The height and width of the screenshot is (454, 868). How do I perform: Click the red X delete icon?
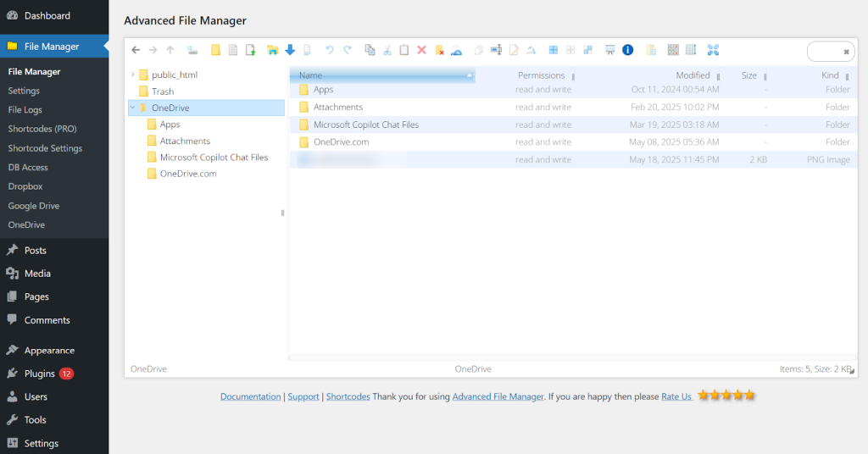[x=422, y=50]
